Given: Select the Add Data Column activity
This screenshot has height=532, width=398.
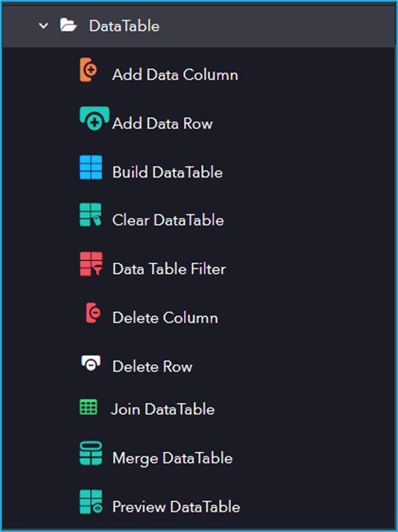Looking at the screenshot, I should coord(175,75).
